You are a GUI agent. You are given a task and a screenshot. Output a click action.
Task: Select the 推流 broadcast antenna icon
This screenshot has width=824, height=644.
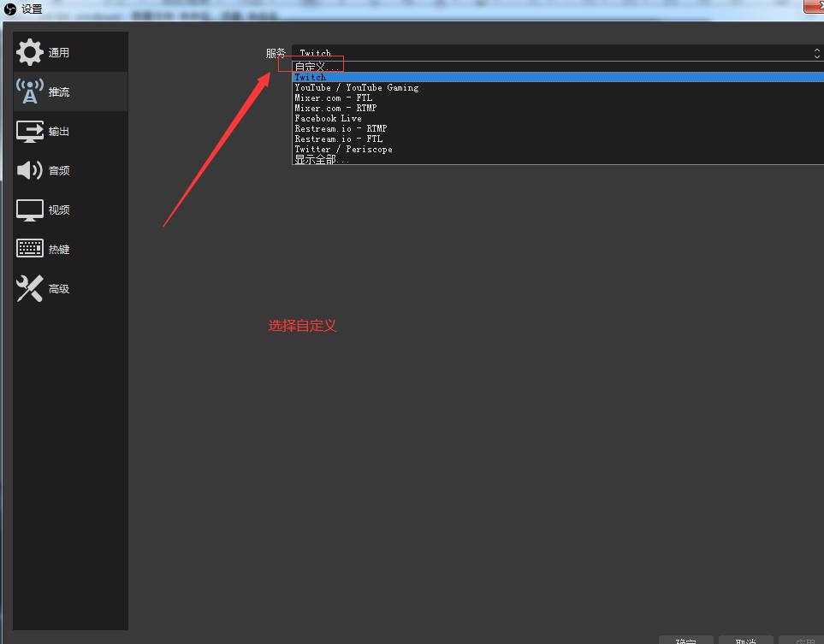click(x=30, y=92)
